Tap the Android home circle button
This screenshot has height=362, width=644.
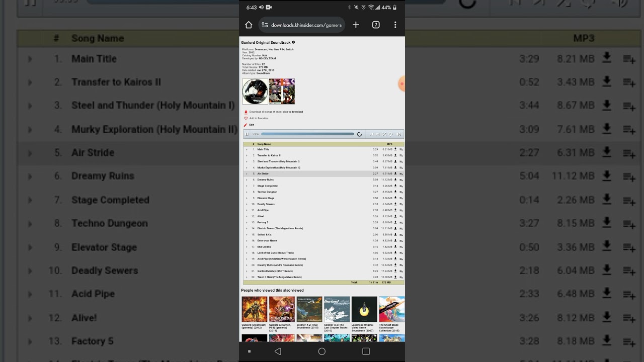pyautogui.click(x=322, y=351)
